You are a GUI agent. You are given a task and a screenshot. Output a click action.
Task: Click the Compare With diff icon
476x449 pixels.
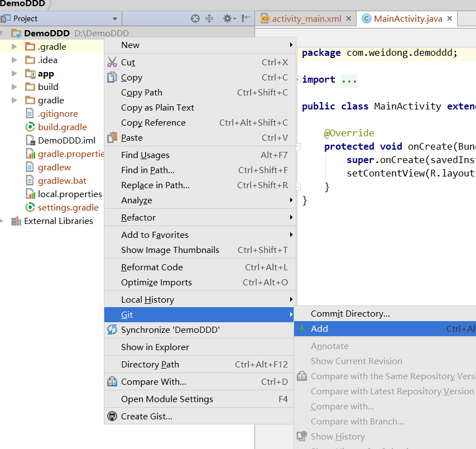click(112, 381)
